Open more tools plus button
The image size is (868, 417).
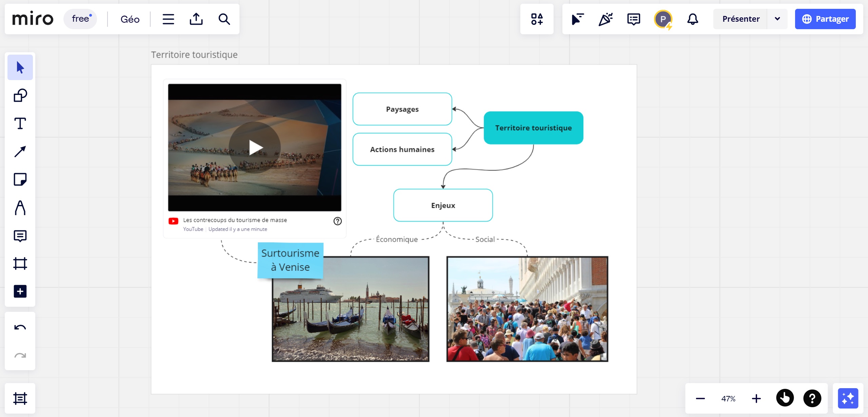(x=20, y=291)
